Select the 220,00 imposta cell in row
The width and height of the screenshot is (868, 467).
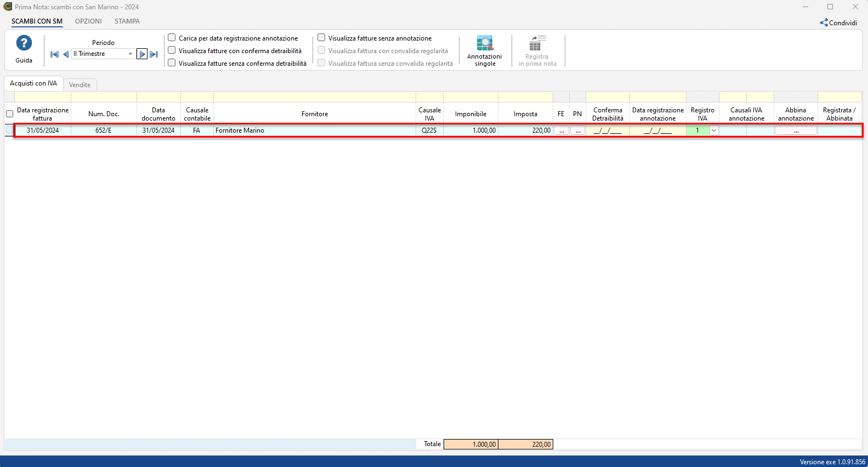tap(525, 130)
